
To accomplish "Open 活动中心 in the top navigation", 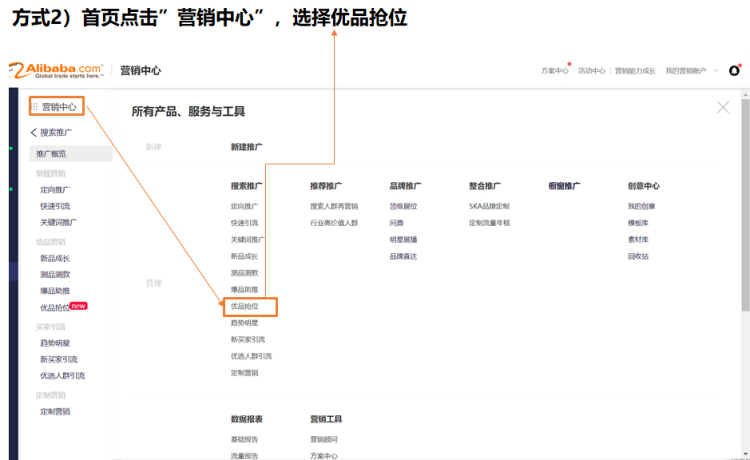I will click(x=591, y=71).
